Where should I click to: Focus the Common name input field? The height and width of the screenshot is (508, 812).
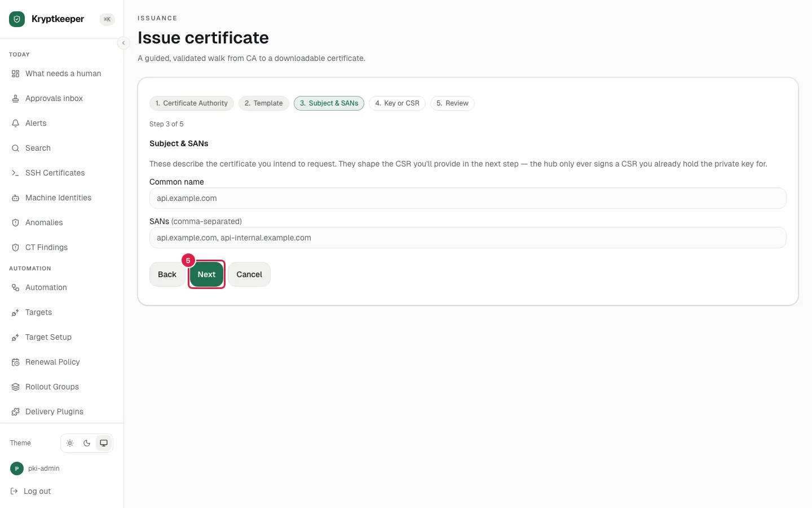tap(468, 198)
